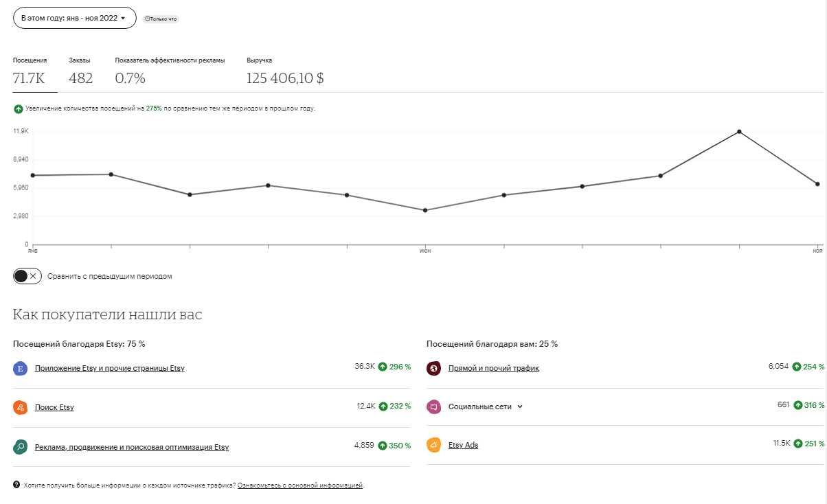The height and width of the screenshot is (504, 827).
Task: Click the "2,980" y-axis label
Action: [x=21, y=216]
